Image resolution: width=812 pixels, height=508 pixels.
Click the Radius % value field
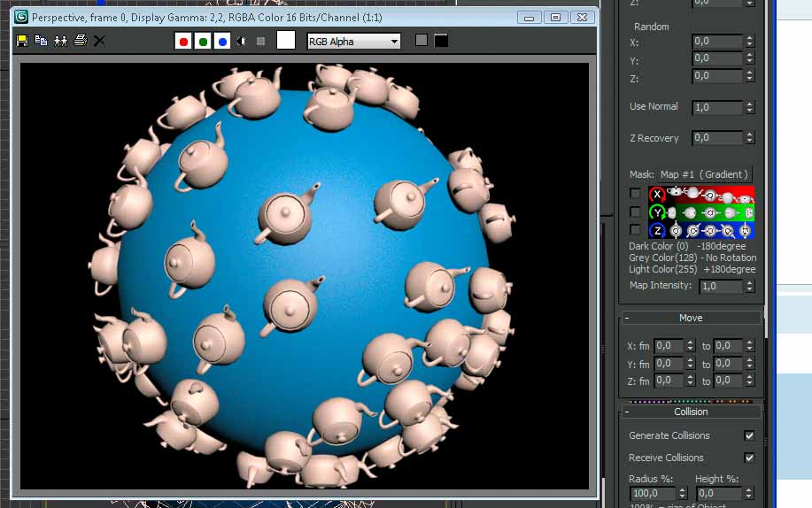[653, 494]
